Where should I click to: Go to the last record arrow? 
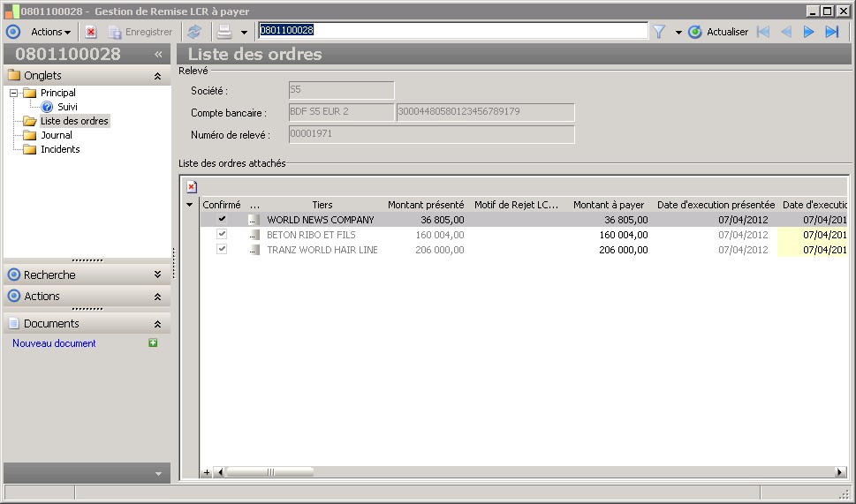[x=831, y=32]
